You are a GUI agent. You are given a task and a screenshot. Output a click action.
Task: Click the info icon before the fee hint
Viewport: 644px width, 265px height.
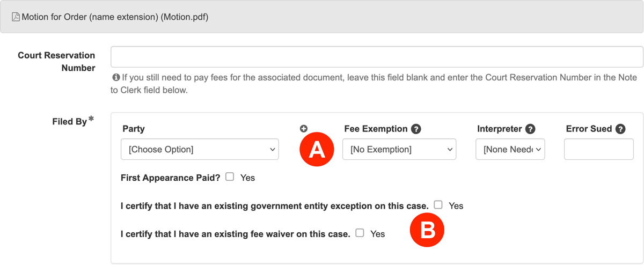pyautogui.click(x=115, y=78)
